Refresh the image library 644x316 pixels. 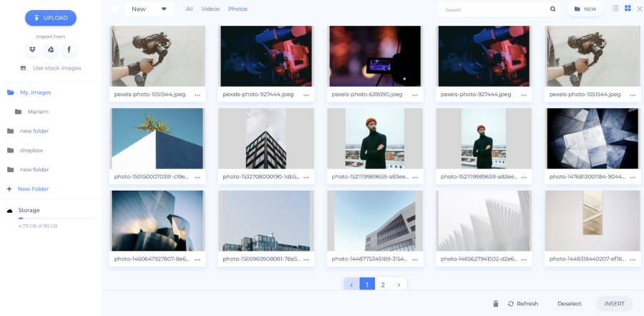523,304
